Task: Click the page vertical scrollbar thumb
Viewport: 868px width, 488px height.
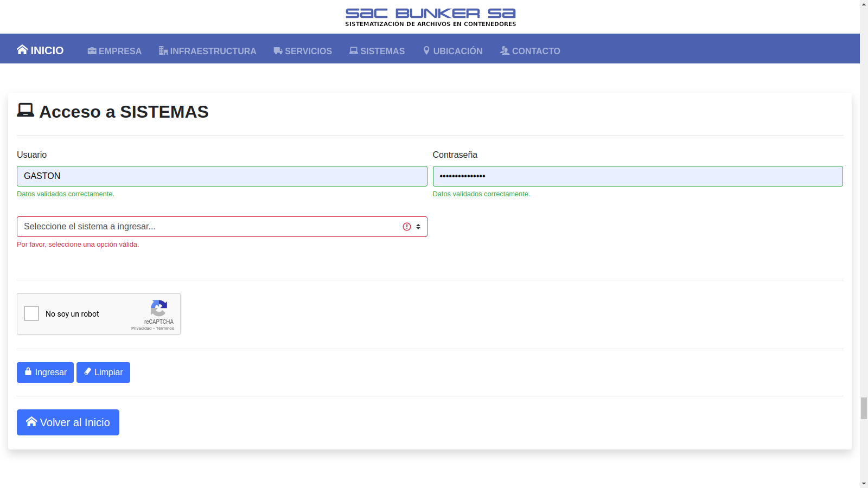Action: 864,408
